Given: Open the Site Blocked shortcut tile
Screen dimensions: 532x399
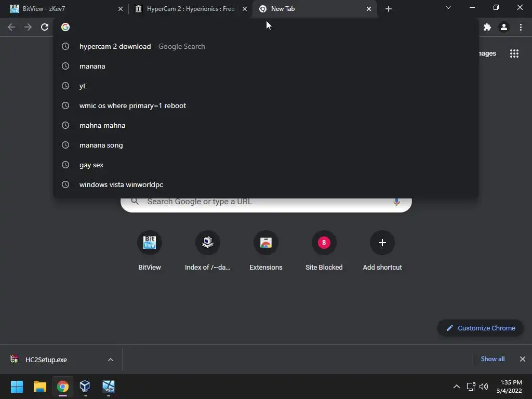Looking at the screenshot, I should pos(324,252).
